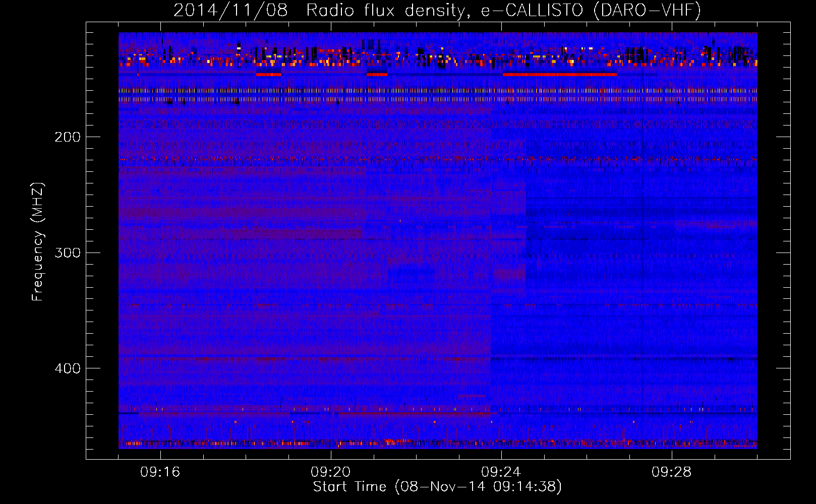Click the plot title '2014/11/08 Radio flux density, e-CALLISTO (DARO-VHF)'
Screen dimensions: 816x504
(x=437, y=11)
